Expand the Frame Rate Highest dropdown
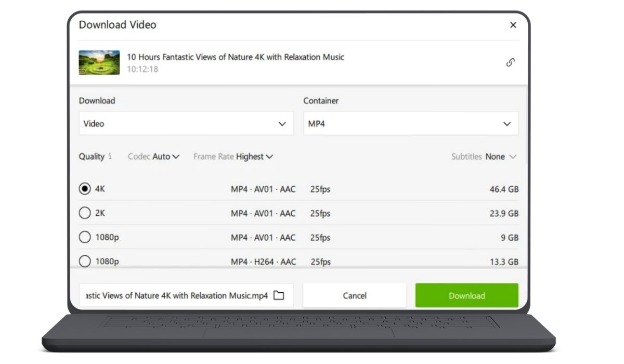 [x=233, y=157]
